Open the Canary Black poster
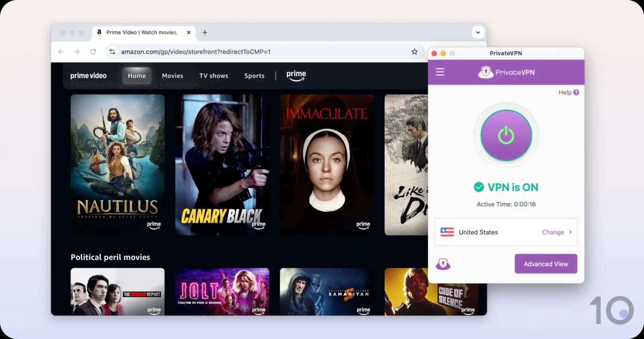Viewport: 644px width, 339px height. tap(222, 165)
